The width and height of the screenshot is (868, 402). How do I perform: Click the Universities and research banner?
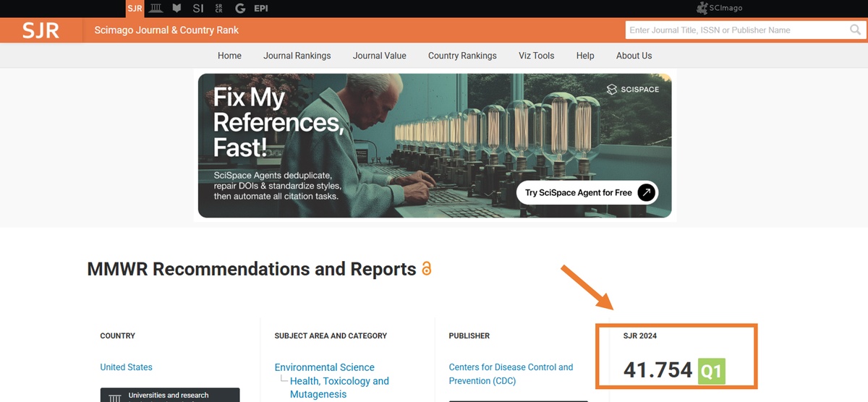click(170, 395)
